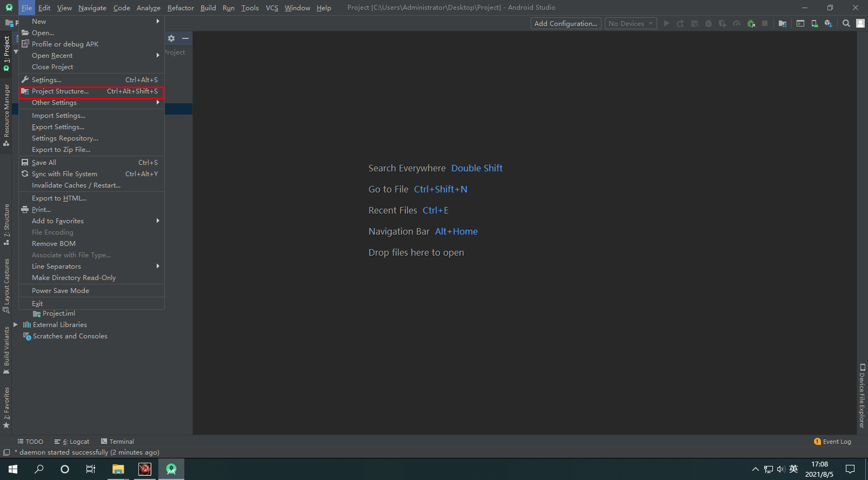Click the Run app play icon
Viewport: 868px width, 480px height.
coord(666,23)
